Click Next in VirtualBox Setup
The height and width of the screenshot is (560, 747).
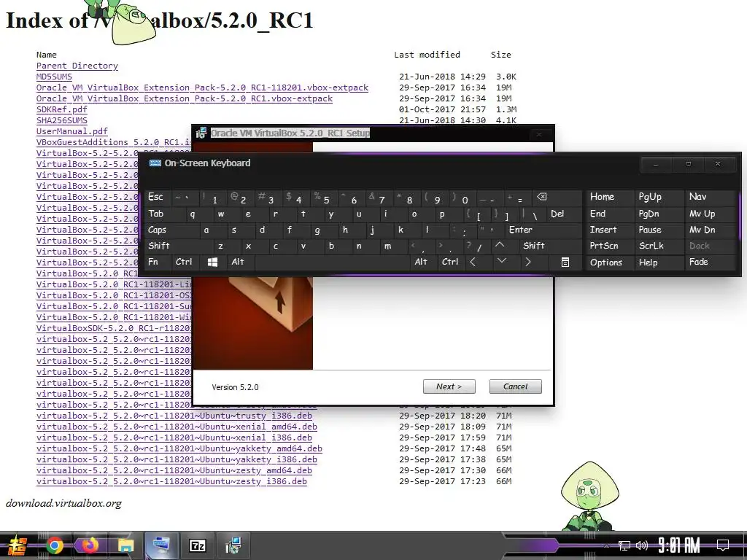point(449,386)
